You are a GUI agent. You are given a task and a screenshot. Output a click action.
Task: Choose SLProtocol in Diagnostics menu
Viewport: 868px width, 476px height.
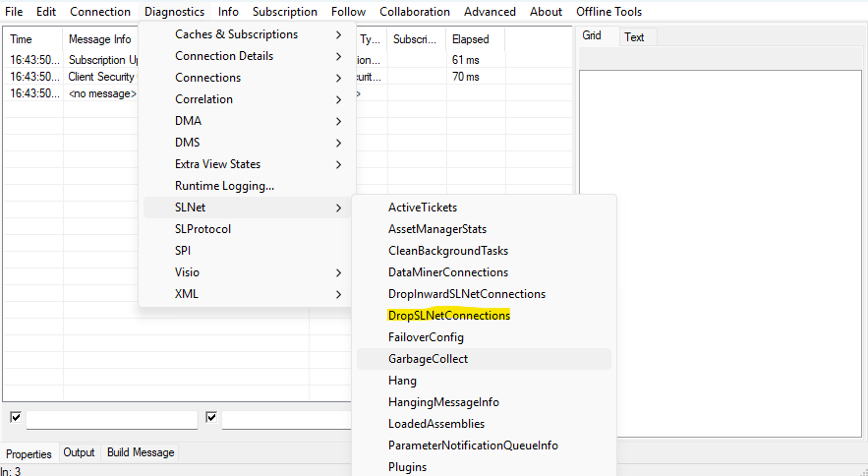click(x=247, y=229)
